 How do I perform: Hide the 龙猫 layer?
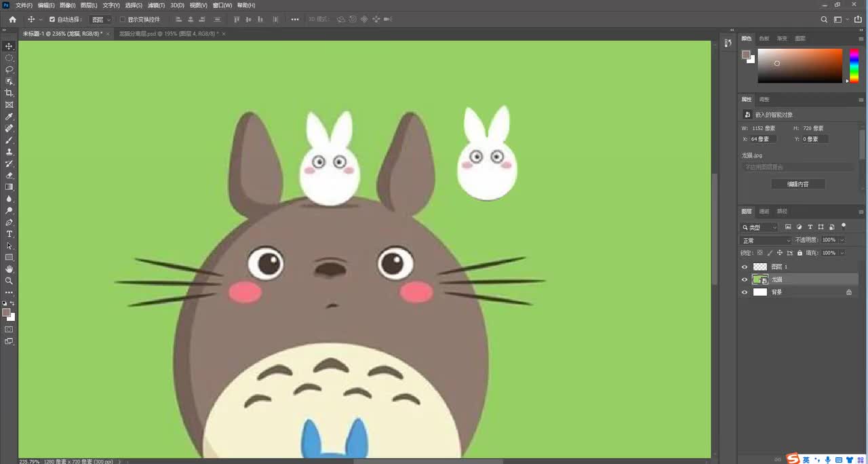point(745,279)
